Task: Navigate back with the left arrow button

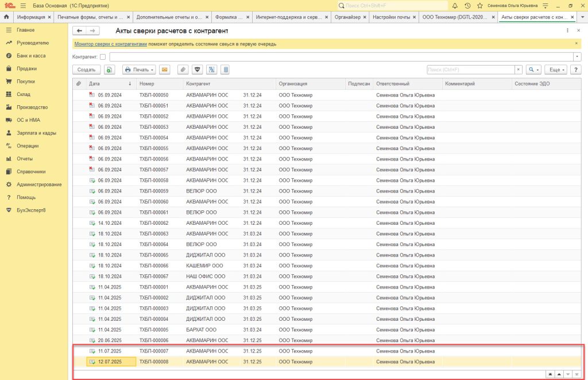Action: click(79, 31)
